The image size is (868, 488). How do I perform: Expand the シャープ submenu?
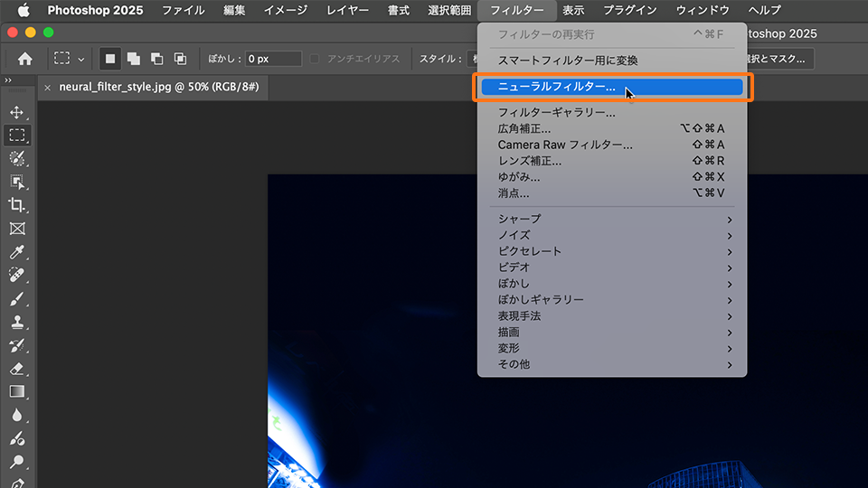pyautogui.click(x=612, y=219)
